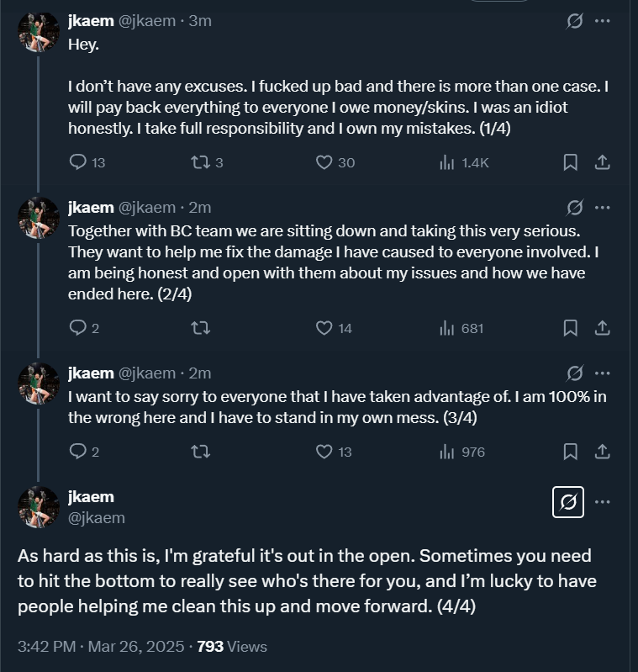This screenshot has width=638, height=672.
Task: Repost the (2/4) tweet
Action: pos(200,328)
